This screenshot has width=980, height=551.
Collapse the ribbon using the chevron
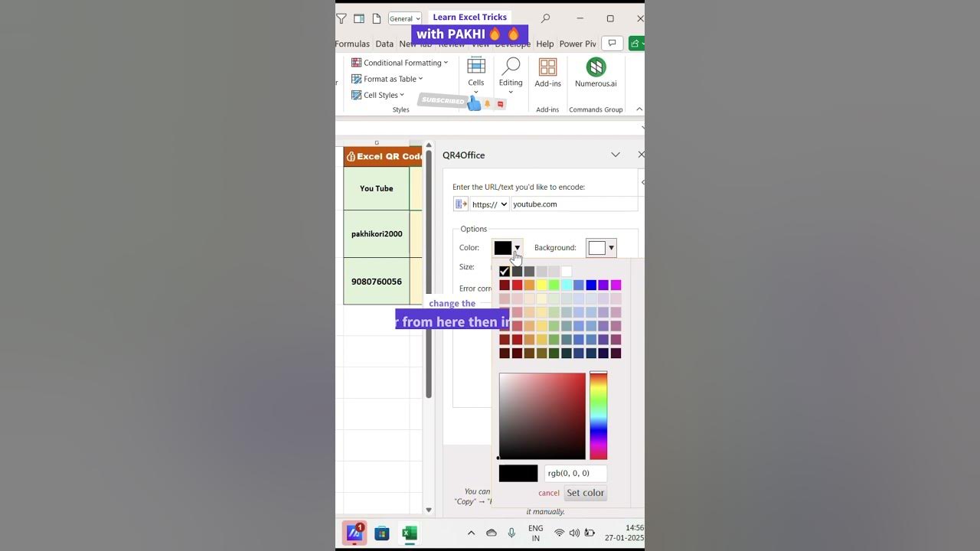(639, 109)
